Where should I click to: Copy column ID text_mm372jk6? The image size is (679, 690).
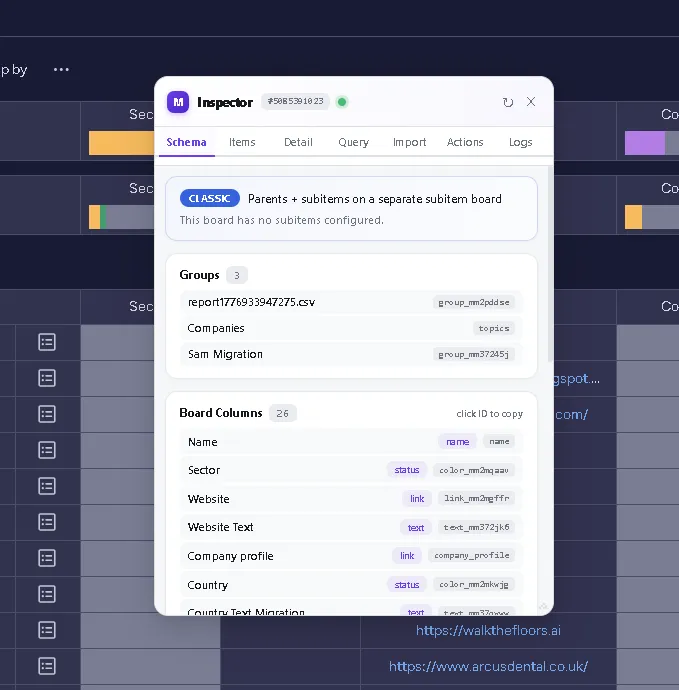click(x=476, y=527)
